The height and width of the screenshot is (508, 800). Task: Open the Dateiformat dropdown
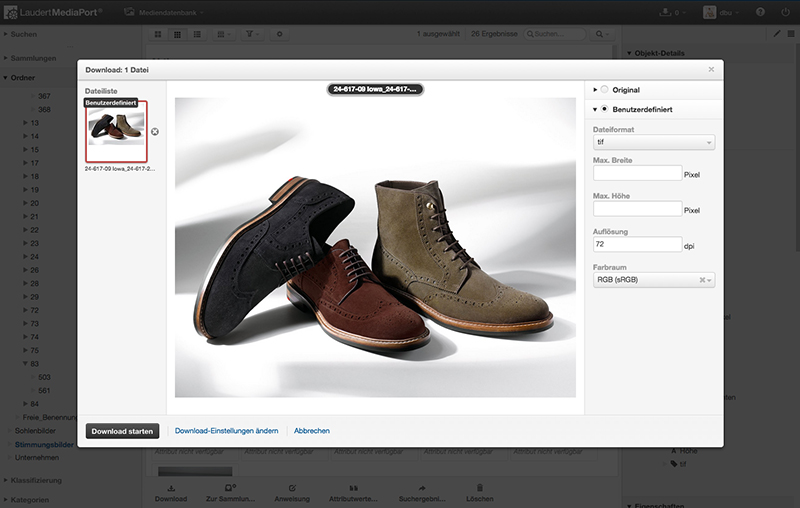pyautogui.click(x=653, y=143)
